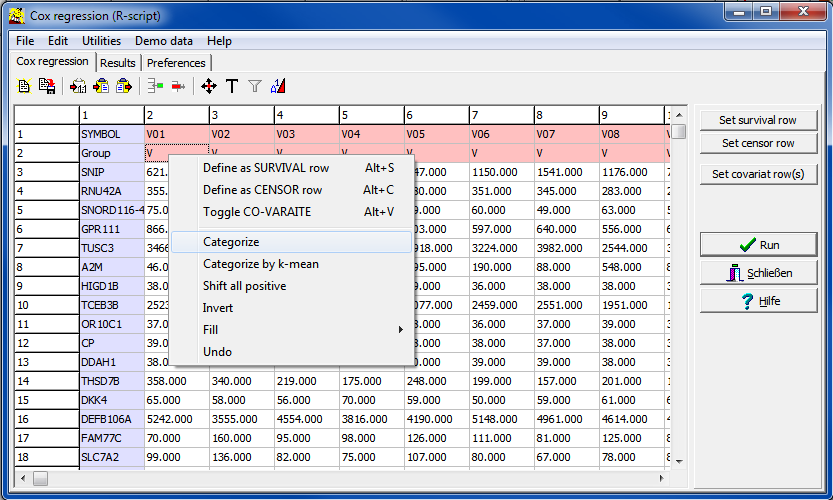833x500 pixels.
Task: Switch to the Results tab
Action: point(118,63)
